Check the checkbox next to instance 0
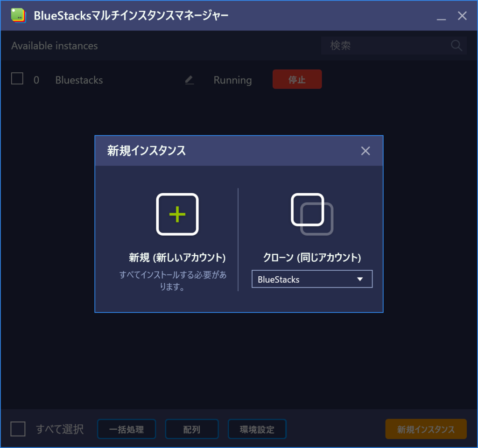This screenshot has height=448, width=478. [x=17, y=79]
